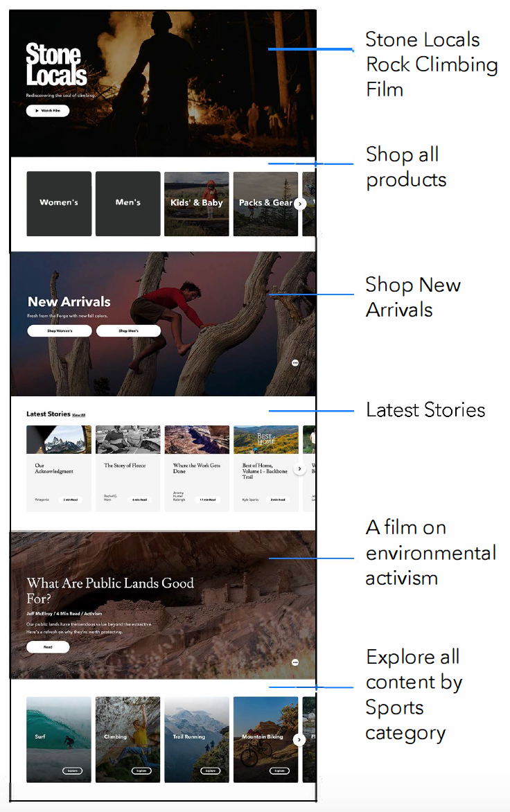Viewport: 510px width, 812px height.
Task: Click the 'Latest Stories' heading
Action: [48, 414]
